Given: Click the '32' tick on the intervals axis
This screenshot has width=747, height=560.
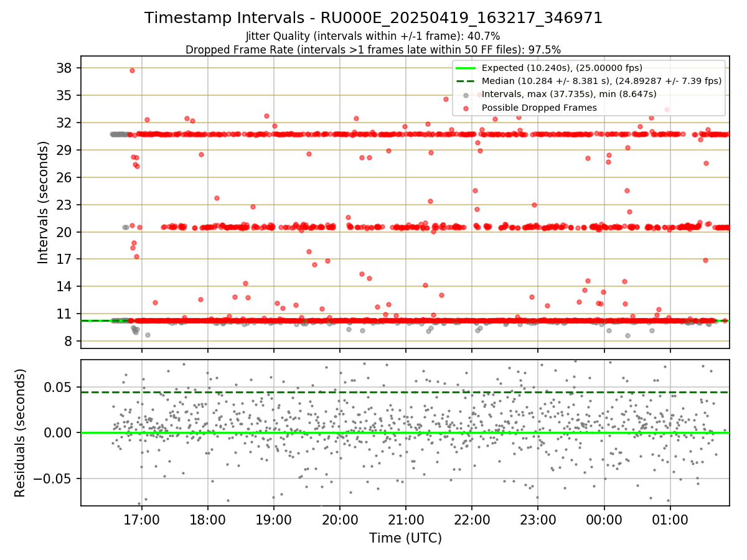Looking at the screenshot, I should coord(65,123).
